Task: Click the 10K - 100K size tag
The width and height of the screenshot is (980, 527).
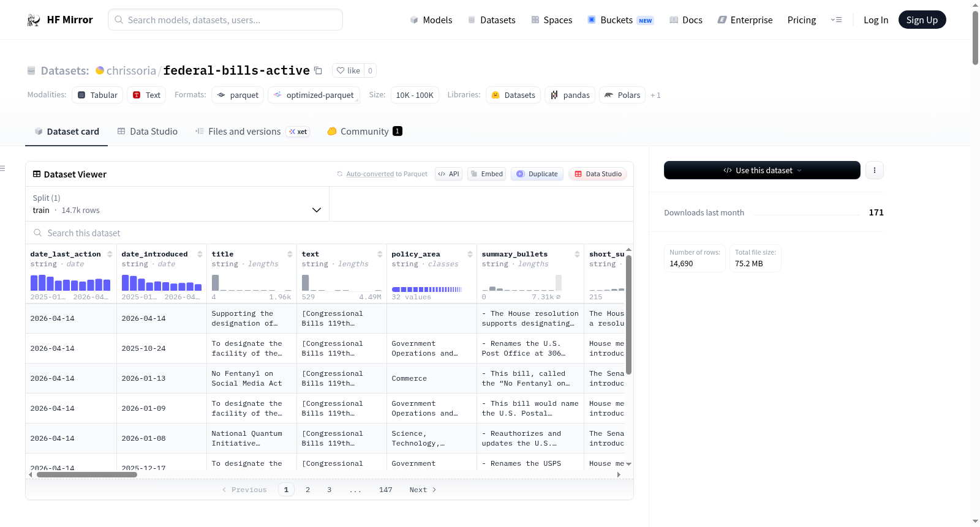Action: tap(415, 95)
